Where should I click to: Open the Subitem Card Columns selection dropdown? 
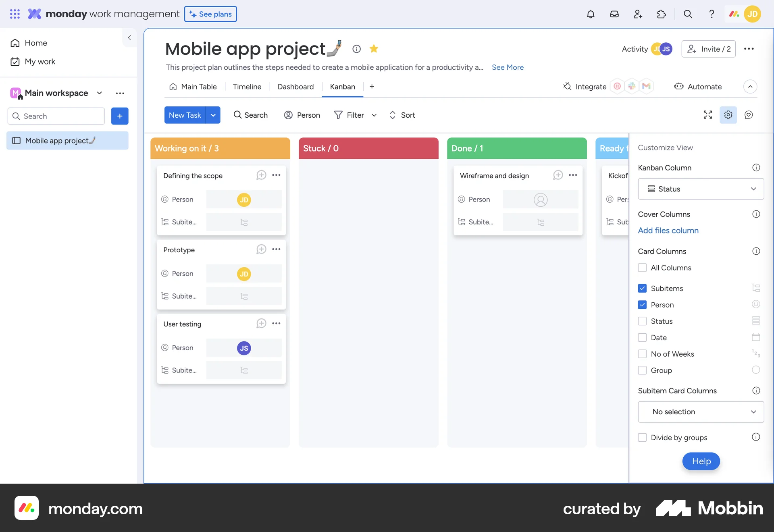click(700, 411)
